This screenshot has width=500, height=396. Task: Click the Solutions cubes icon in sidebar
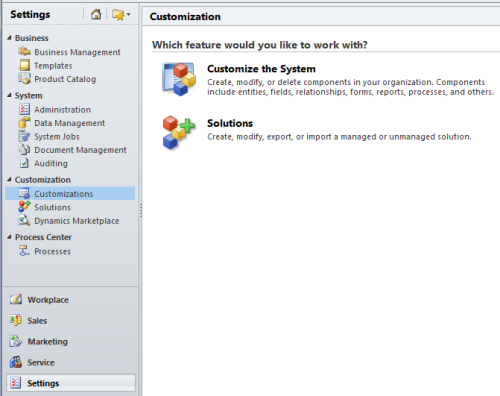[x=25, y=207]
